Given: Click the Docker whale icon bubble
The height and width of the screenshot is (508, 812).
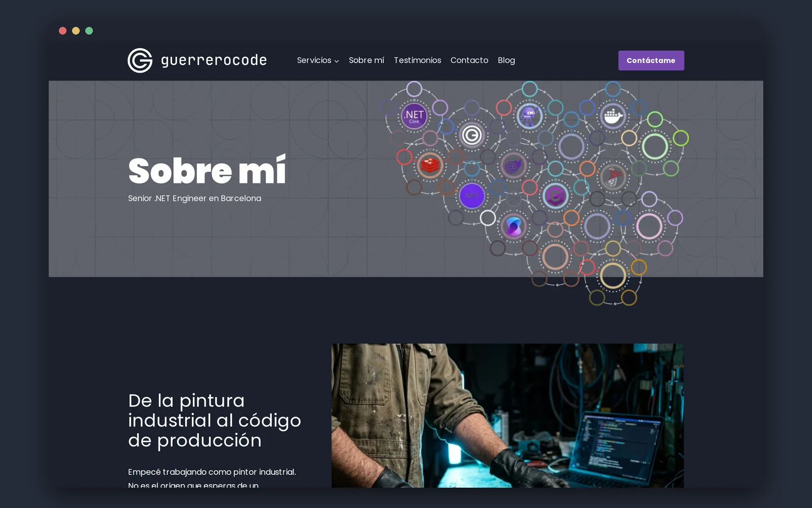Looking at the screenshot, I should (x=613, y=116).
